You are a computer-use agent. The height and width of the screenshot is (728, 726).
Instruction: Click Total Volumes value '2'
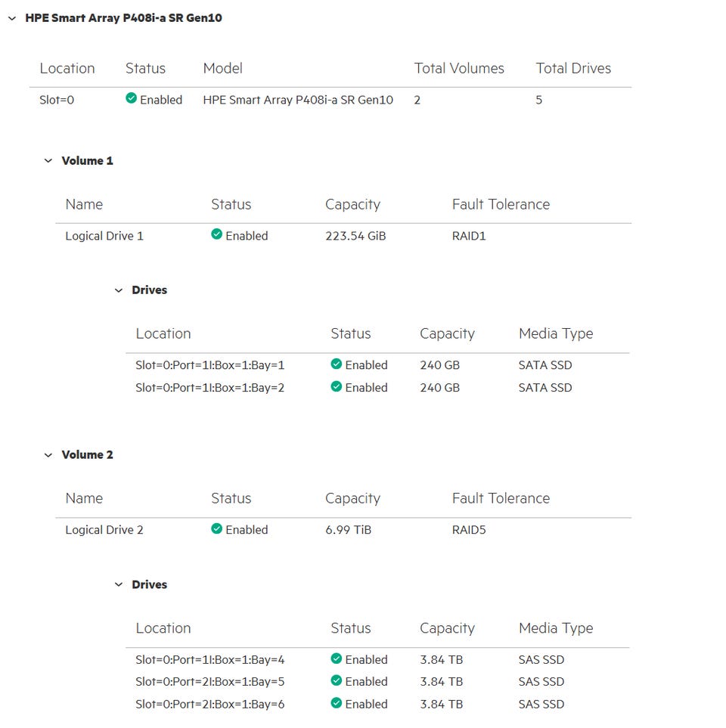click(417, 100)
